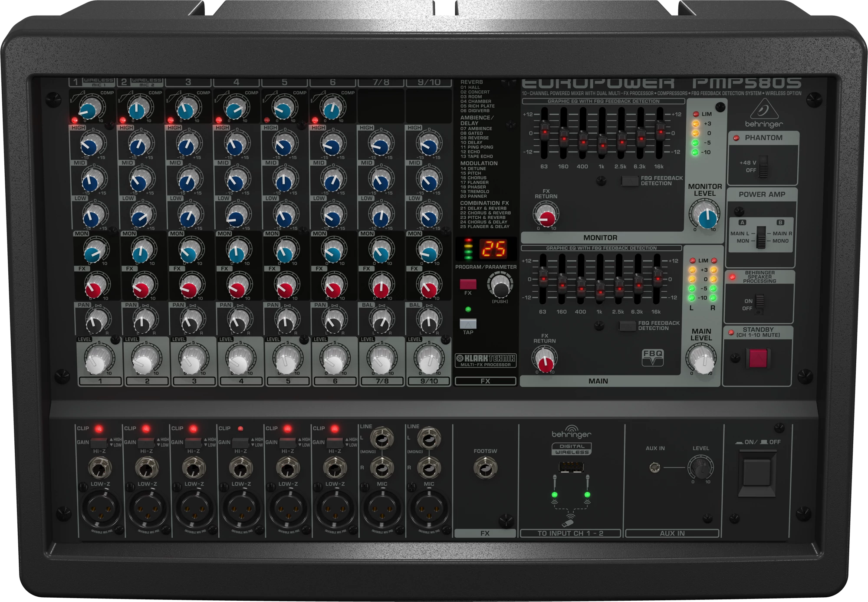This screenshot has height=602, width=868.
Task: Toggle channel 4 GAIN HIGH/LOW switch
Action: [240, 443]
